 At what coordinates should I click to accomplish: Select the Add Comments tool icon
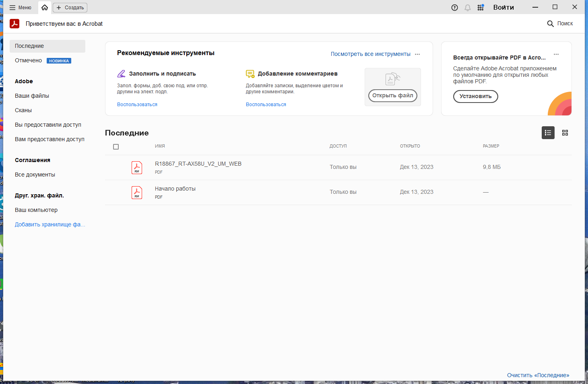(x=250, y=74)
